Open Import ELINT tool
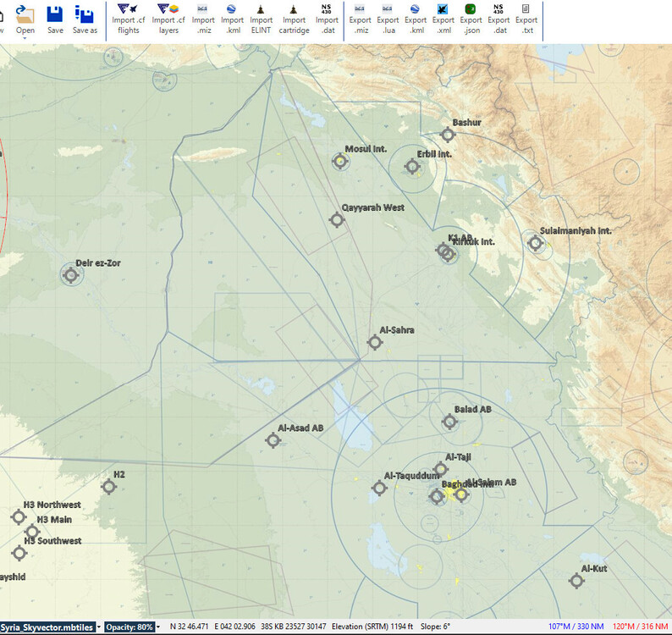This screenshot has height=635, width=672. (x=261, y=19)
